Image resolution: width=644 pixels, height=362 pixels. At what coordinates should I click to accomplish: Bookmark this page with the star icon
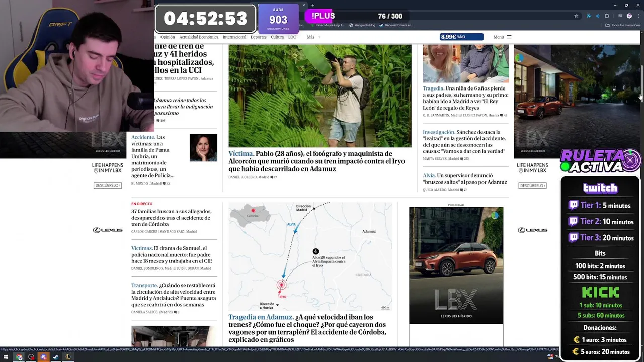point(576,16)
